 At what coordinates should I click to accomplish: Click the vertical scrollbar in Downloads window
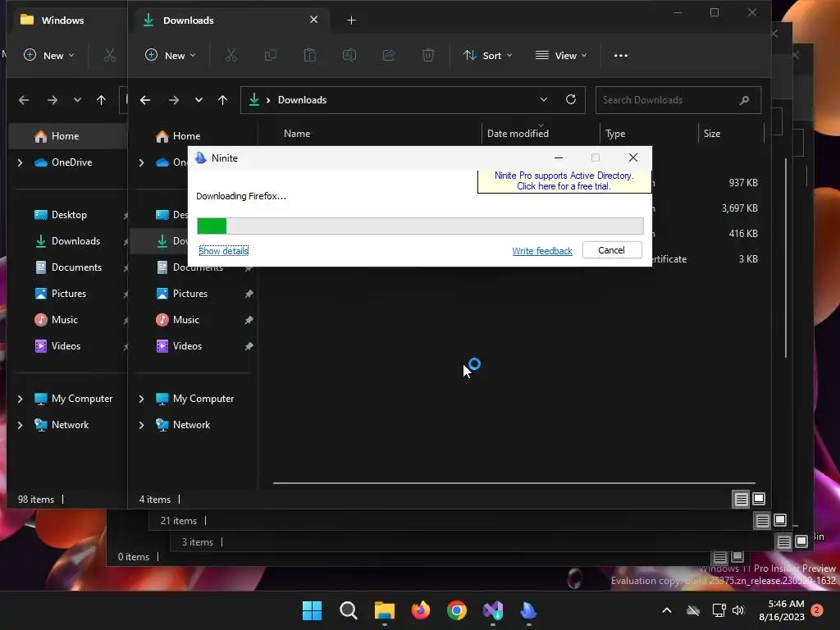786,257
